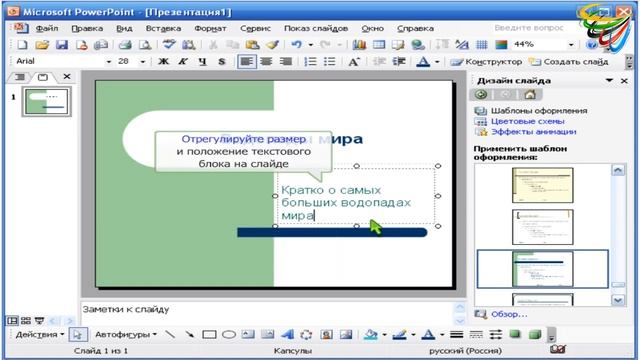
Task: Toggle the show grid icon
Action: pyautogui.click(x=482, y=44)
